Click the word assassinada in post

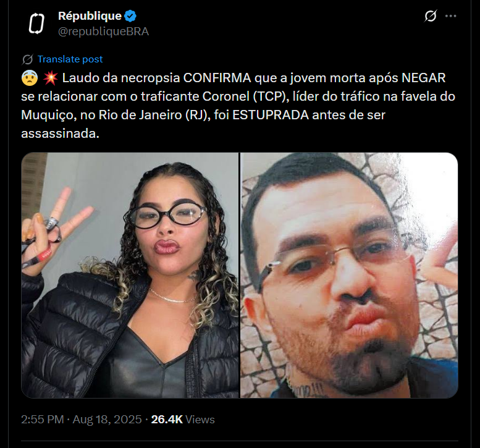tap(60, 133)
